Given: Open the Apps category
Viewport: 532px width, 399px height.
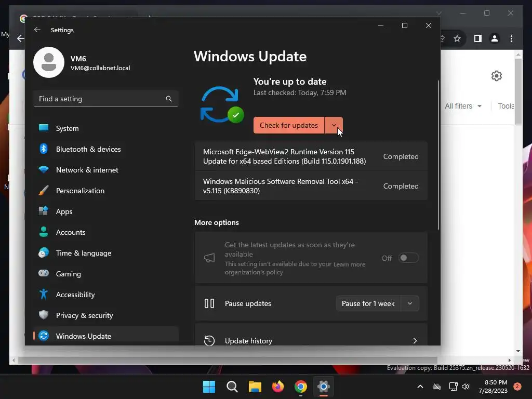Looking at the screenshot, I should pyautogui.click(x=106, y=211).
